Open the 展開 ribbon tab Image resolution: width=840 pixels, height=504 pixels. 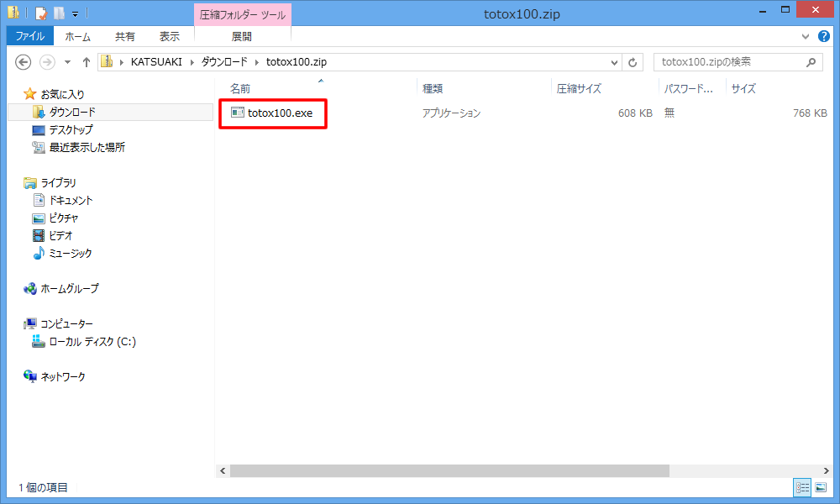242,36
